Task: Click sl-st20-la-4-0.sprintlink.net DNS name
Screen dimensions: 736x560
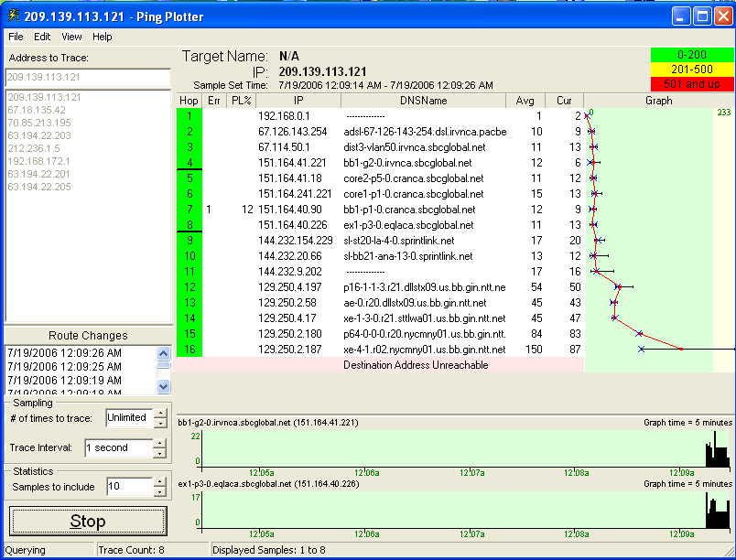Action: tap(399, 241)
